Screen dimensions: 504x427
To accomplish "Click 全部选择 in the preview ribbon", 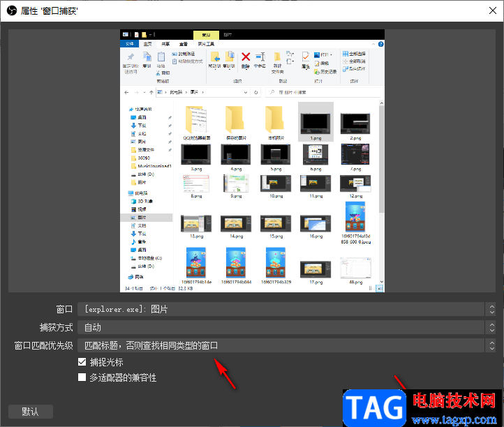I will [354, 54].
